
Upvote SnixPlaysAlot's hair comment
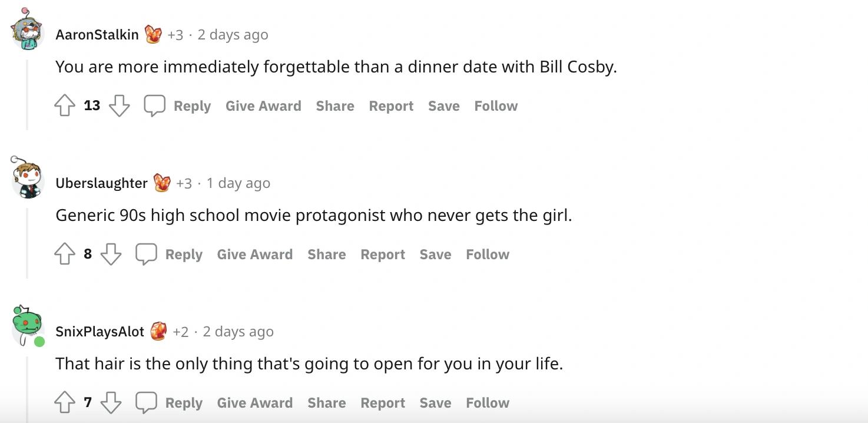(65, 403)
